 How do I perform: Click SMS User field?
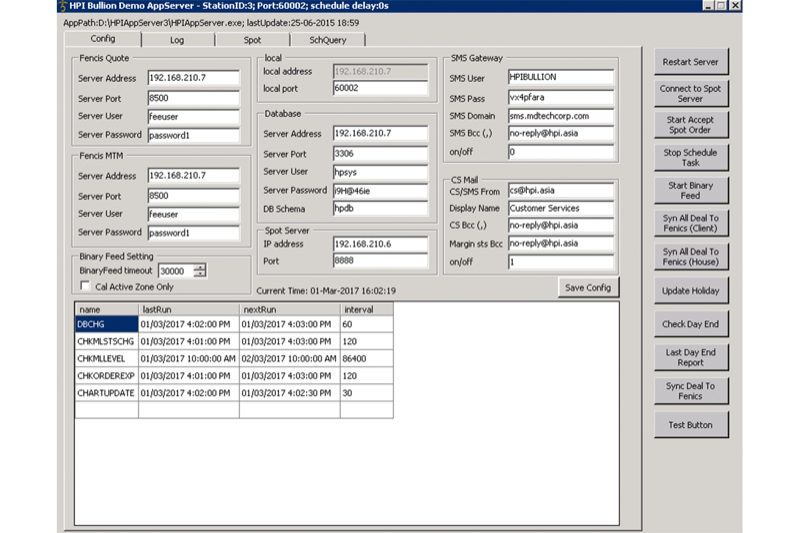561,77
